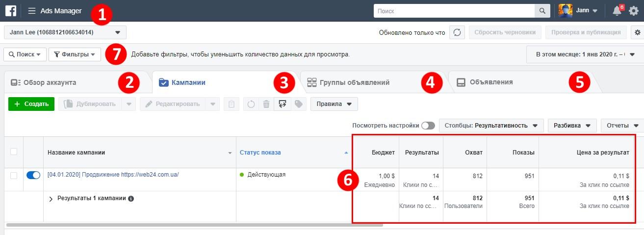644x235 pixels.
Task: Expand the Столбцы: Результативность dropdown
Action: click(491, 126)
